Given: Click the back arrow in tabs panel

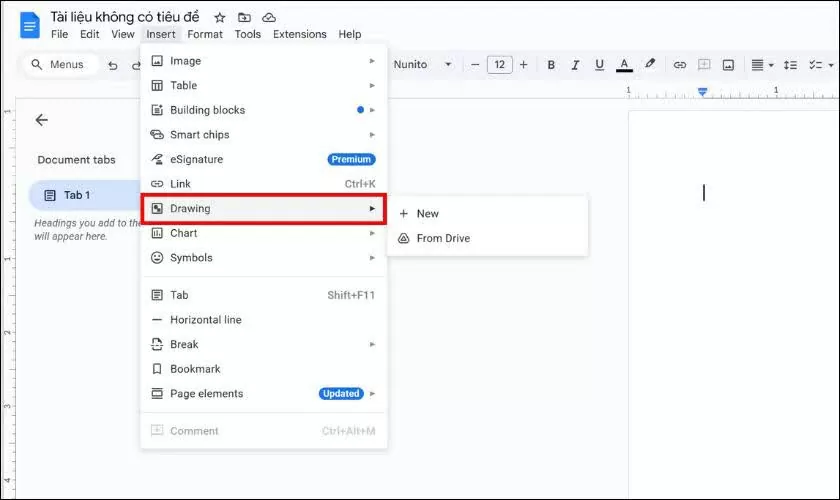Looking at the screenshot, I should click(42, 120).
